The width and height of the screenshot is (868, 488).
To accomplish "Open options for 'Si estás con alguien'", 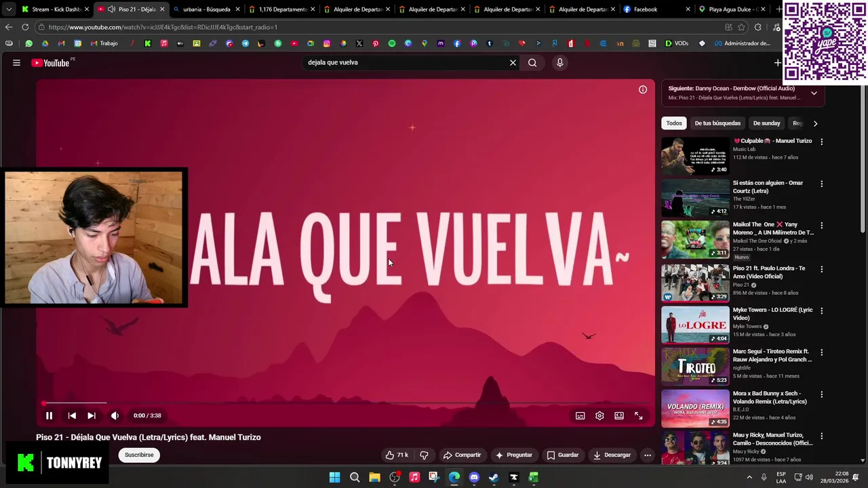I will [x=821, y=184].
